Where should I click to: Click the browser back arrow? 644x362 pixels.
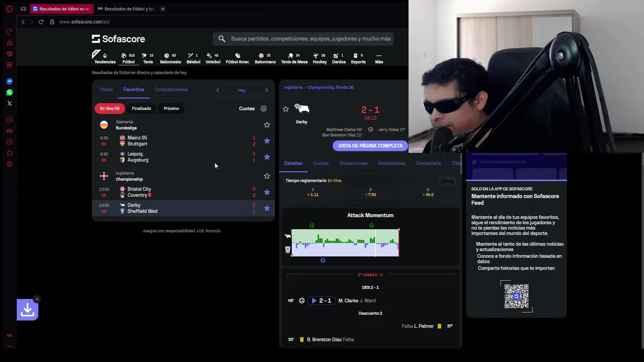click(x=23, y=22)
